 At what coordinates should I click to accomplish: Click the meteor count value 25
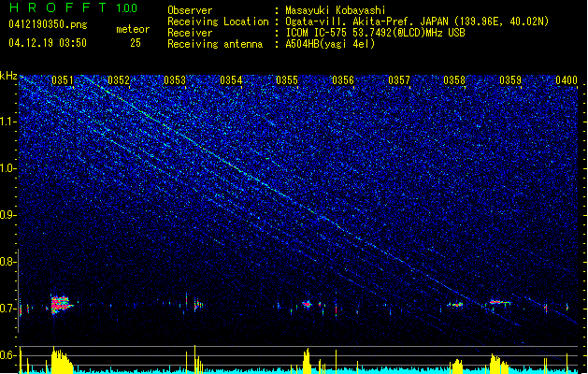tap(136, 43)
